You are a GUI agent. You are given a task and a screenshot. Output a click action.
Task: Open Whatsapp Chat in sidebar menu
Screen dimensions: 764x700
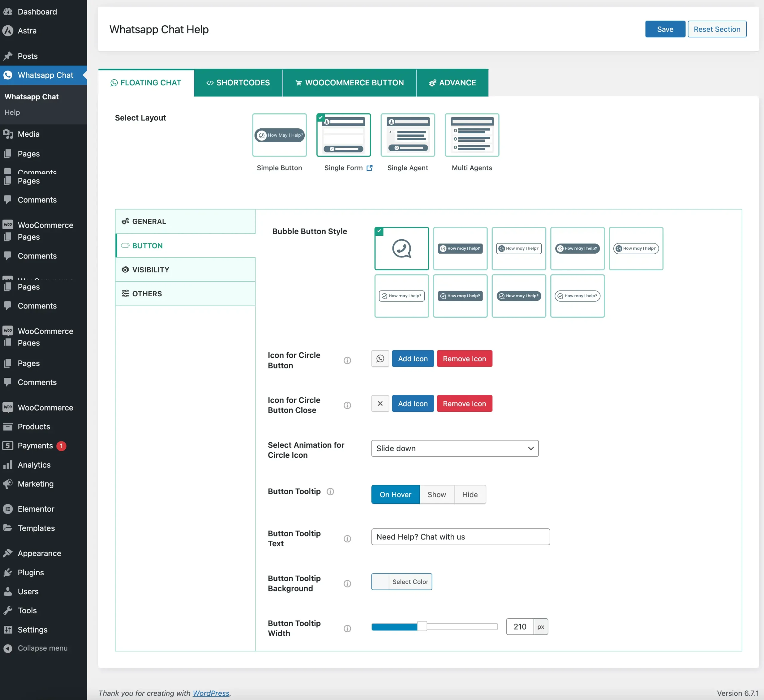point(44,75)
